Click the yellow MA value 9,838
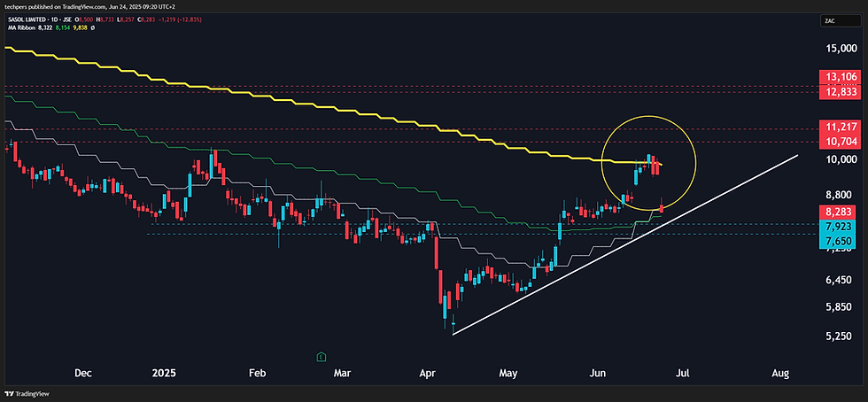868x402 pixels. pyautogui.click(x=81, y=27)
